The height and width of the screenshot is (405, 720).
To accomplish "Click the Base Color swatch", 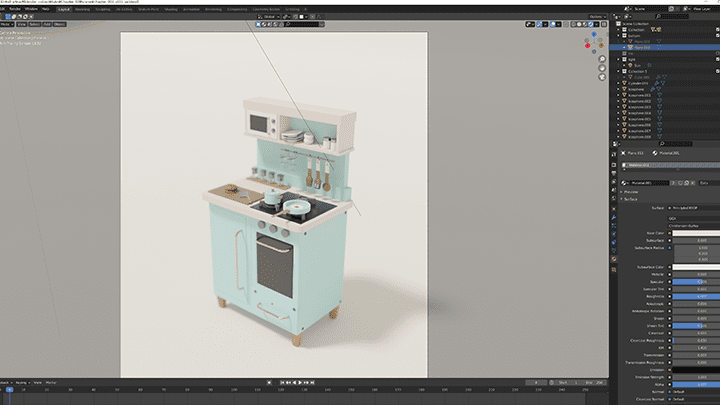I will coord(696,233).
